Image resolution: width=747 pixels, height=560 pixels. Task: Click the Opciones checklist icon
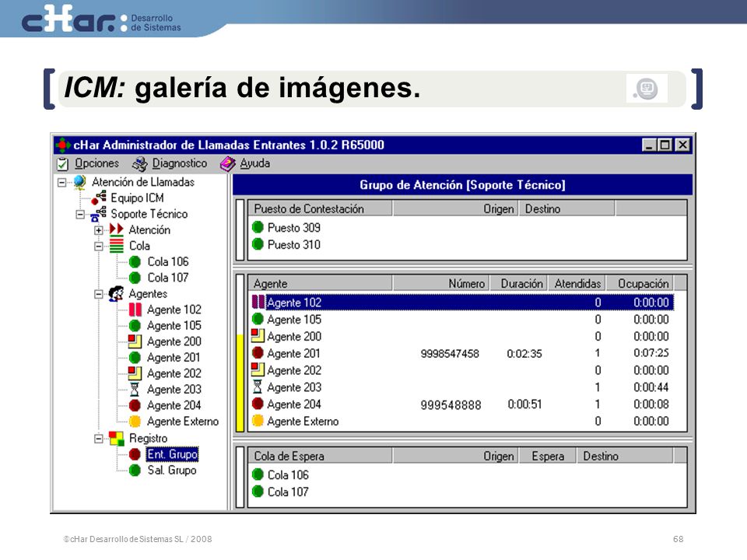coord(63,164)
